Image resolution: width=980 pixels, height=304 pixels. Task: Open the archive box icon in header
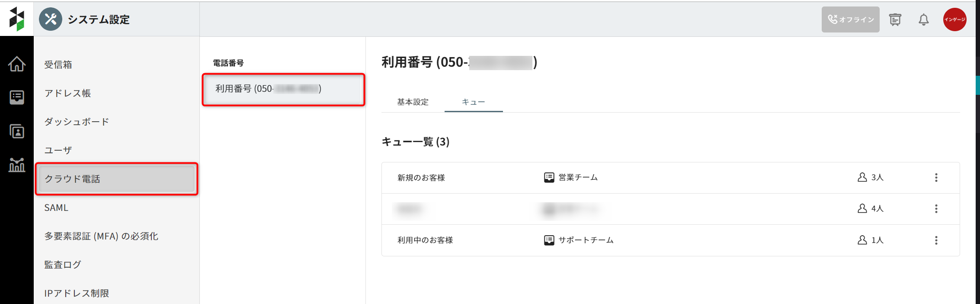click(x=895, y=19)
